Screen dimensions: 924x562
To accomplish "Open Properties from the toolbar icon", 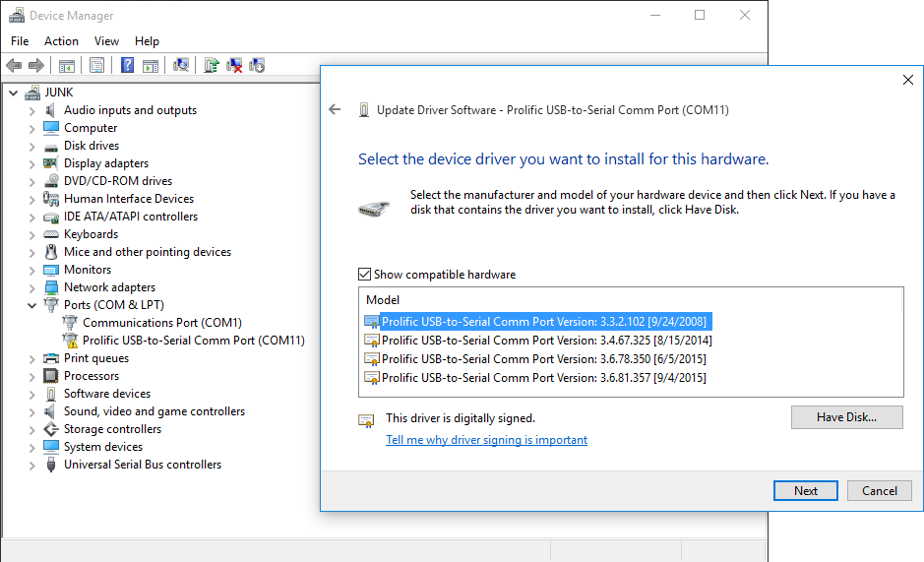I will (x=96, y=66).
